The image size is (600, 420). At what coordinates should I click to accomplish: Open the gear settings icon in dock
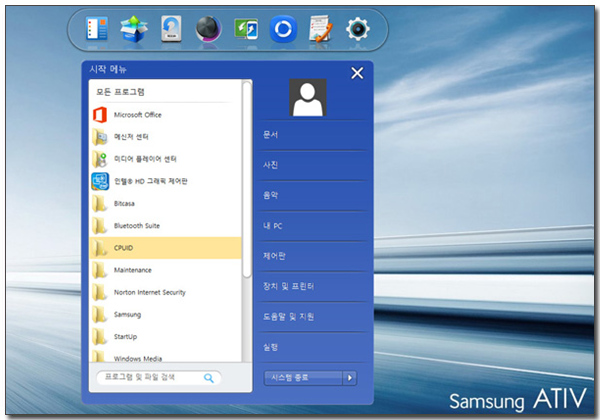(x=357, y=29)
